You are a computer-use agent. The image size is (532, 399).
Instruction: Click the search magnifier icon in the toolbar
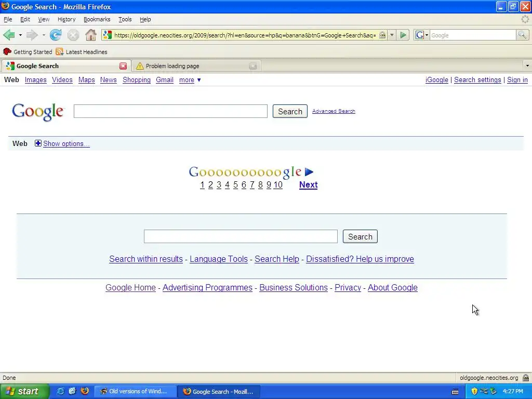coord(522,35)
